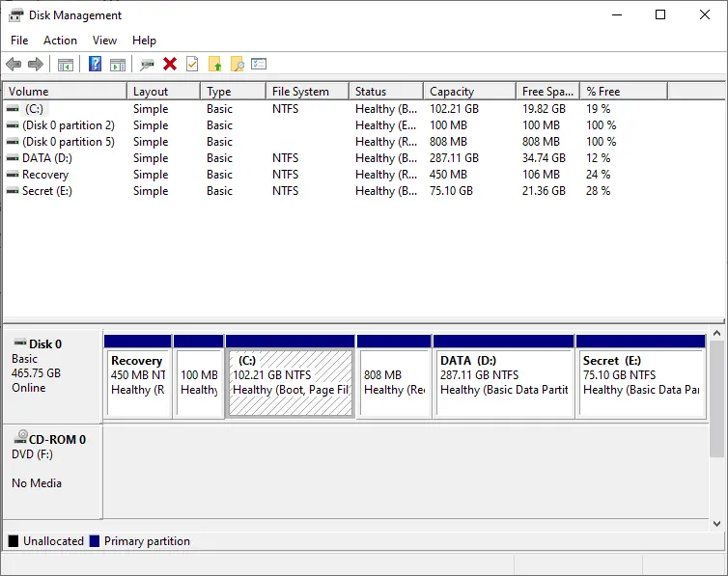Screen dimensions: 728x576
Task: Click the disk pane scrollbar down arrow
Action: point(716,524)
